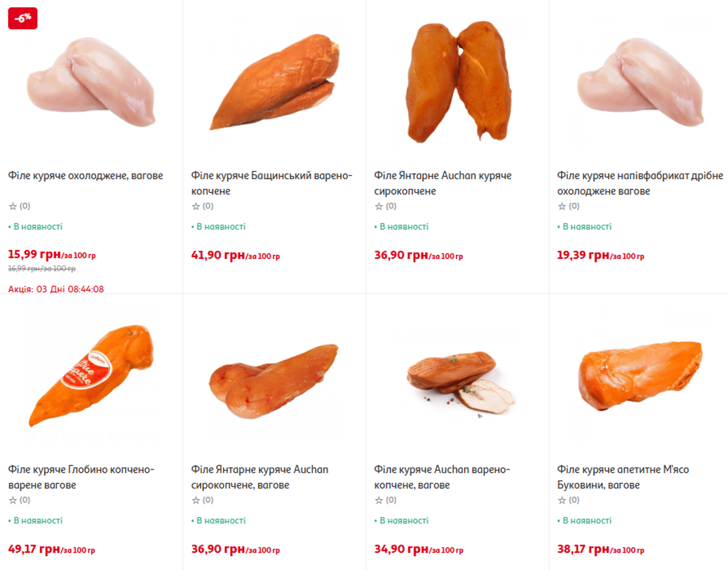Open the link Філе куряче охолоджене, вагове
Image resolution: width=728 pixels, height=570 pixels.
pyautogui.click(x=86, y=176)
